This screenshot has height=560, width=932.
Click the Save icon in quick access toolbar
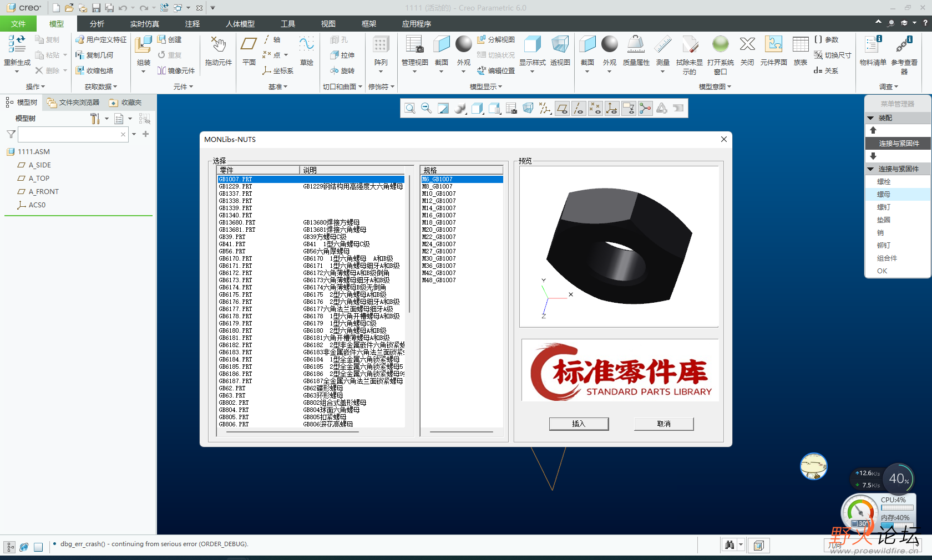pyautogui.click(x=96, y=8)
